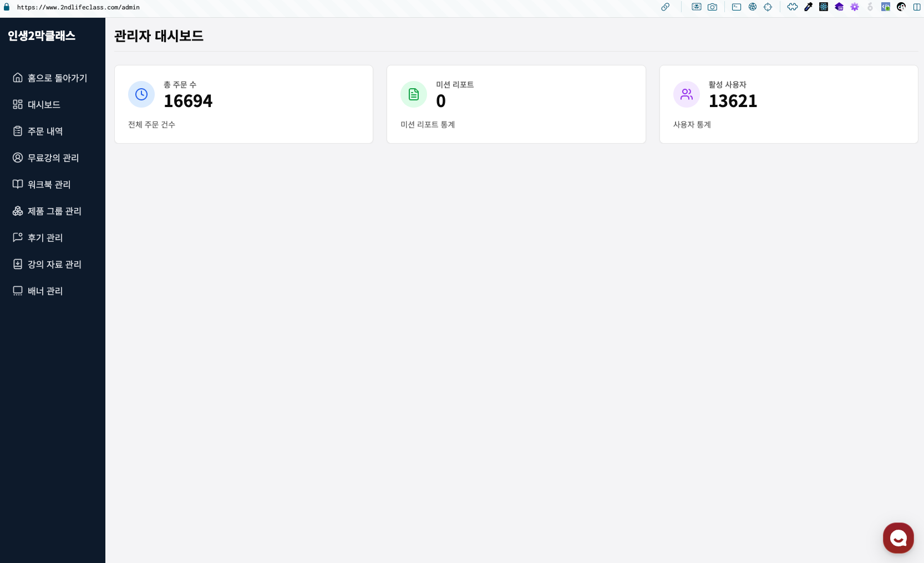Click the 인생2막클래스 logo text

pos(42,36)
